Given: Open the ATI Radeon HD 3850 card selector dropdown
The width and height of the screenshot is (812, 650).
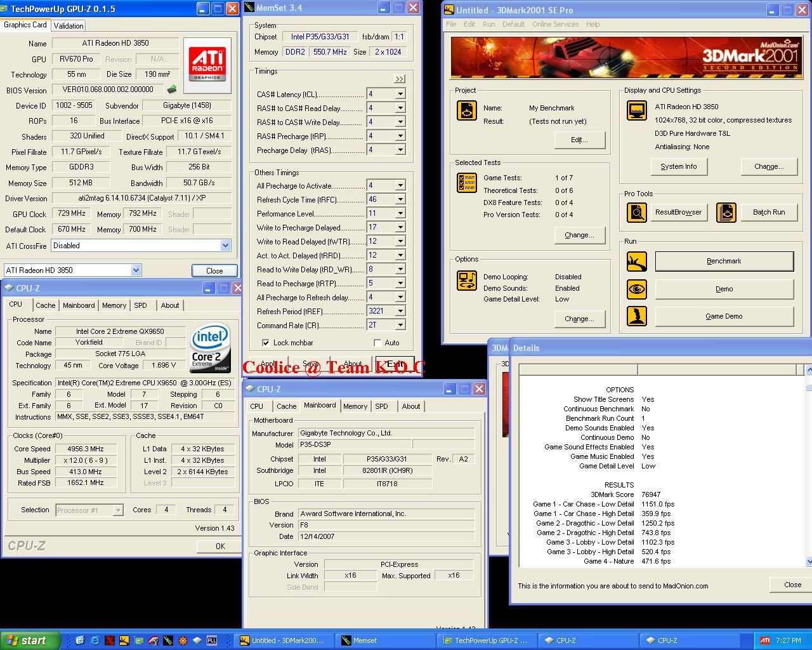Looking at the screenshot, I should 136,270.
